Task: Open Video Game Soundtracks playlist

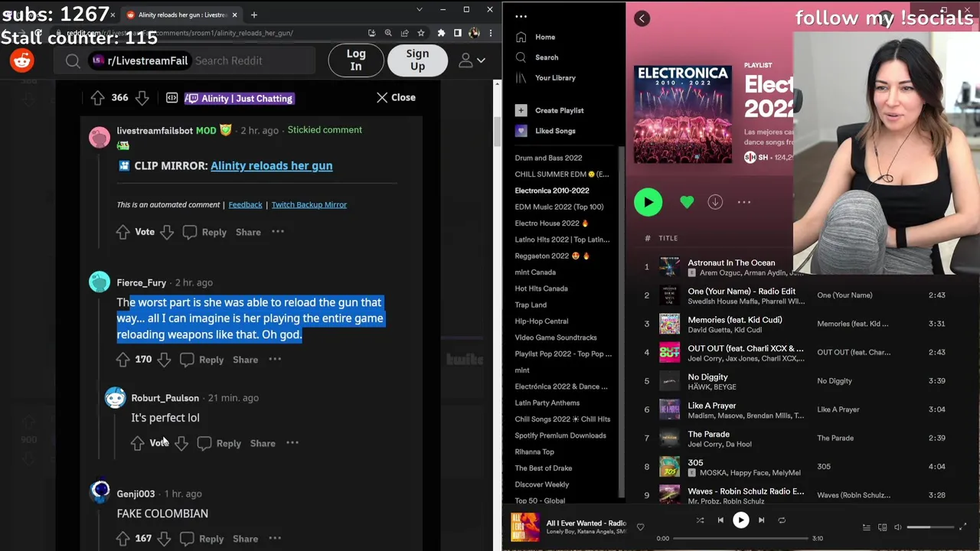Action: click(x=555, y=337)
